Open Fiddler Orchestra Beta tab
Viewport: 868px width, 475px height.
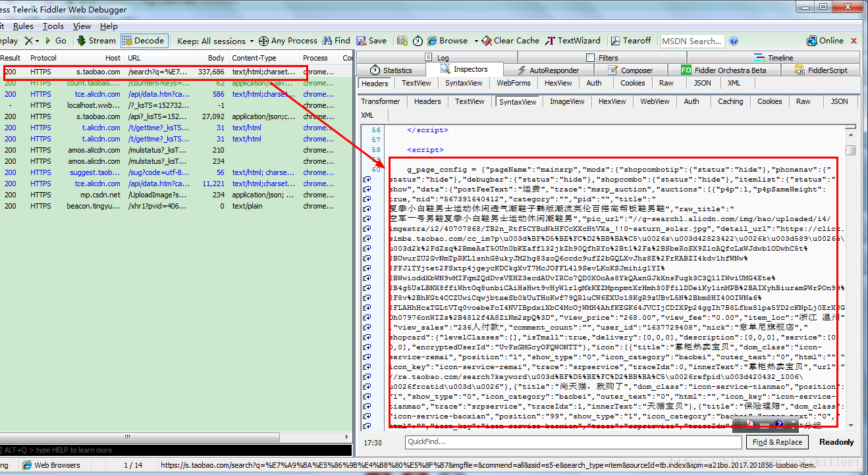[x=724, y=70]
